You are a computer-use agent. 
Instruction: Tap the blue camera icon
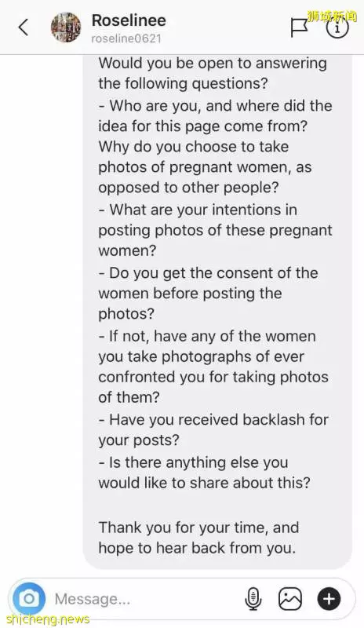(29, 599)
